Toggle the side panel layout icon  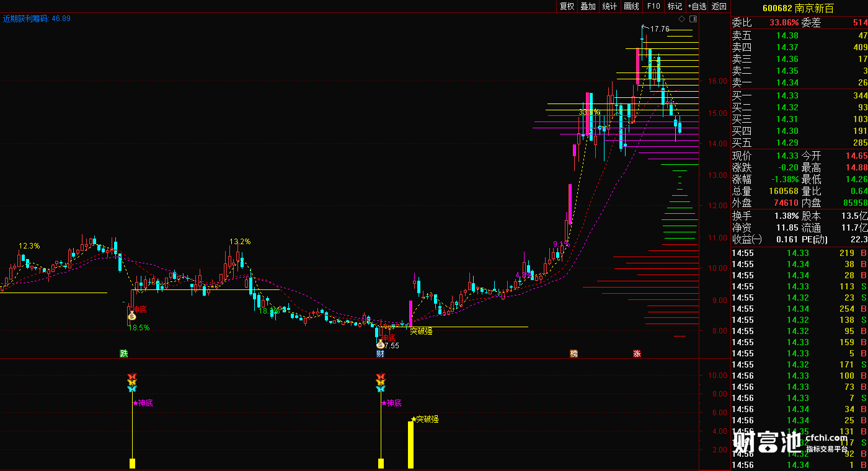[x=693, y=19]
